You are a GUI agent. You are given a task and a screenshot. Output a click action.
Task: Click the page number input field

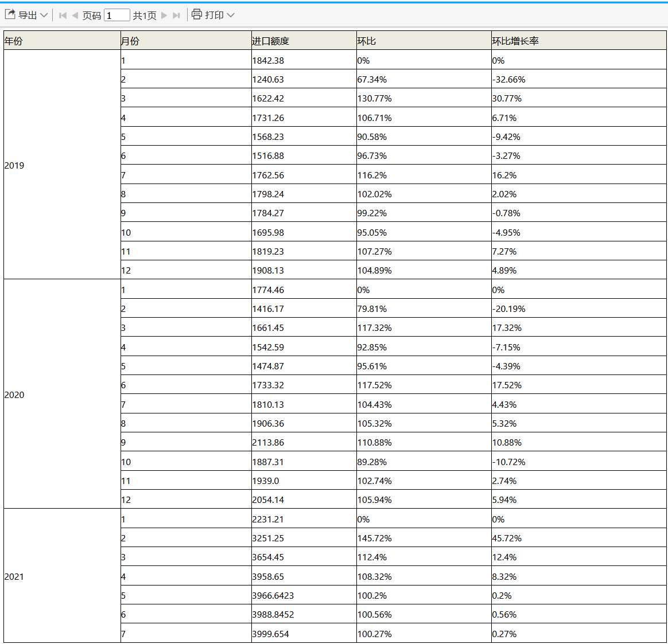pyautogui.click(x=116, y=15)
